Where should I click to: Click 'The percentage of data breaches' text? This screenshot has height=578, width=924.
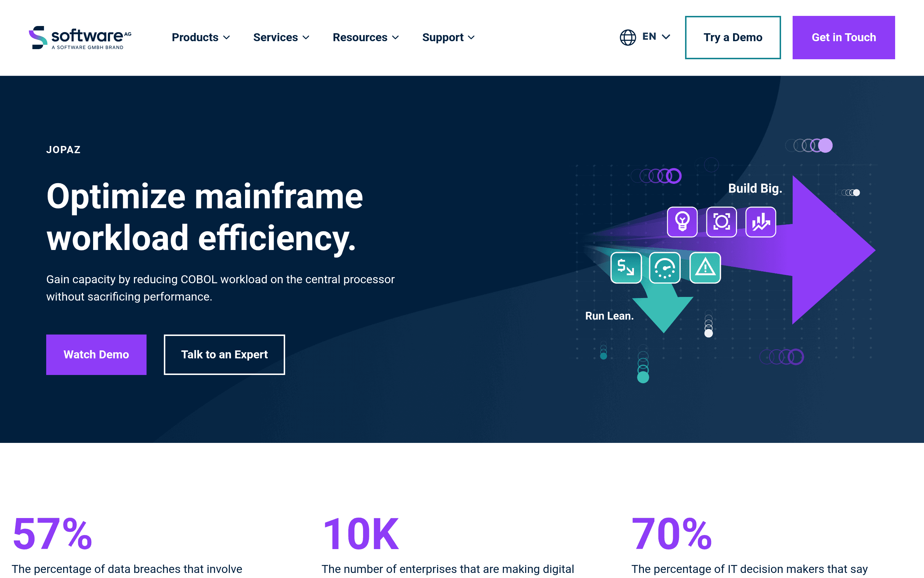tap(127, 569)
